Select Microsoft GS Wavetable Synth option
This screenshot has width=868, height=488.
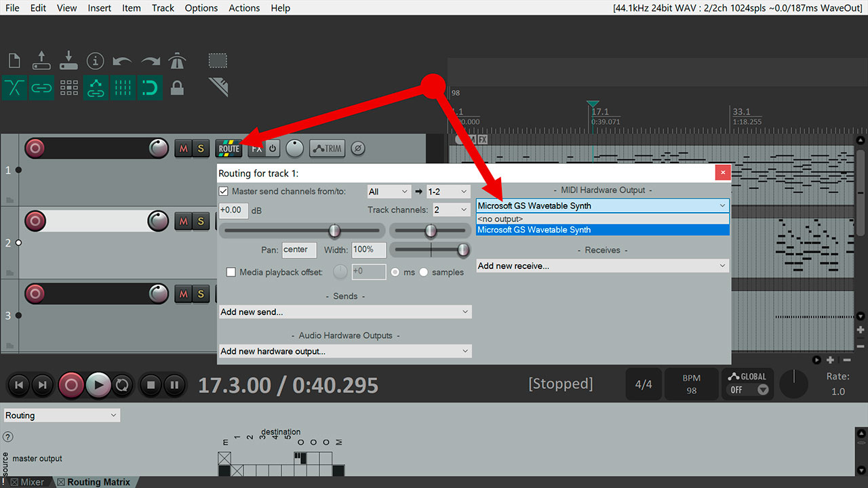tap(602, 230)
